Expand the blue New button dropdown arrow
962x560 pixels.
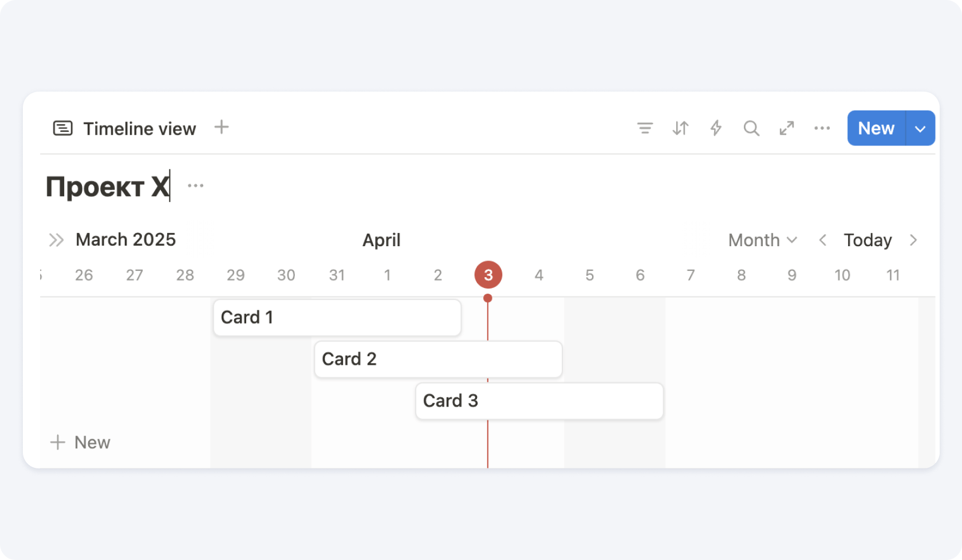(920, 128)
